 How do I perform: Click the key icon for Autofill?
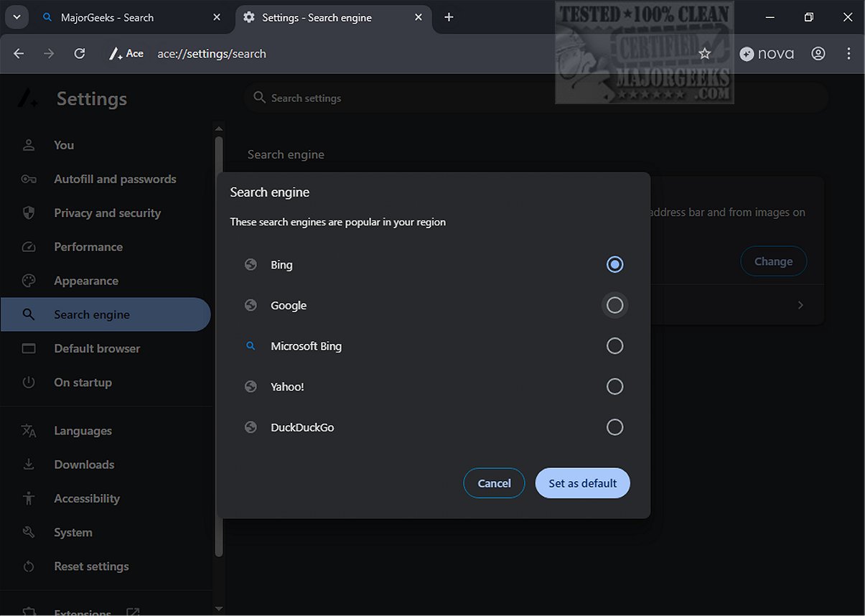point(29,179)
